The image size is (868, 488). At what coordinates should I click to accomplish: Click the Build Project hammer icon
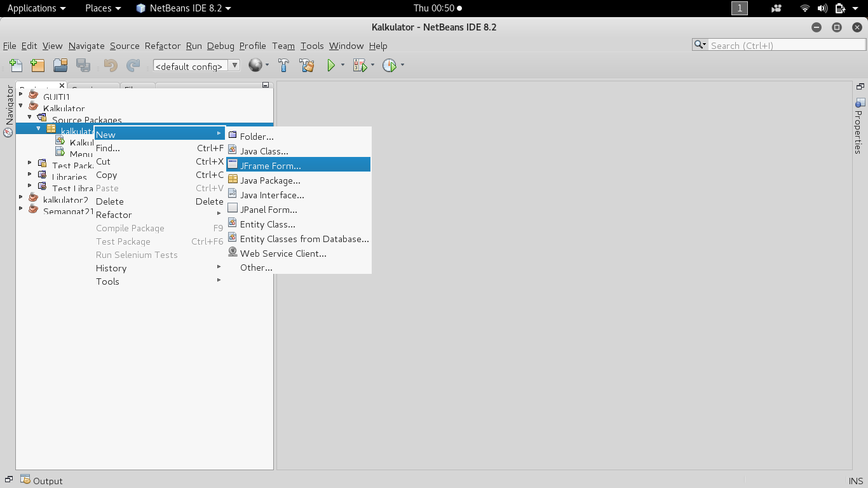point(284,65)
